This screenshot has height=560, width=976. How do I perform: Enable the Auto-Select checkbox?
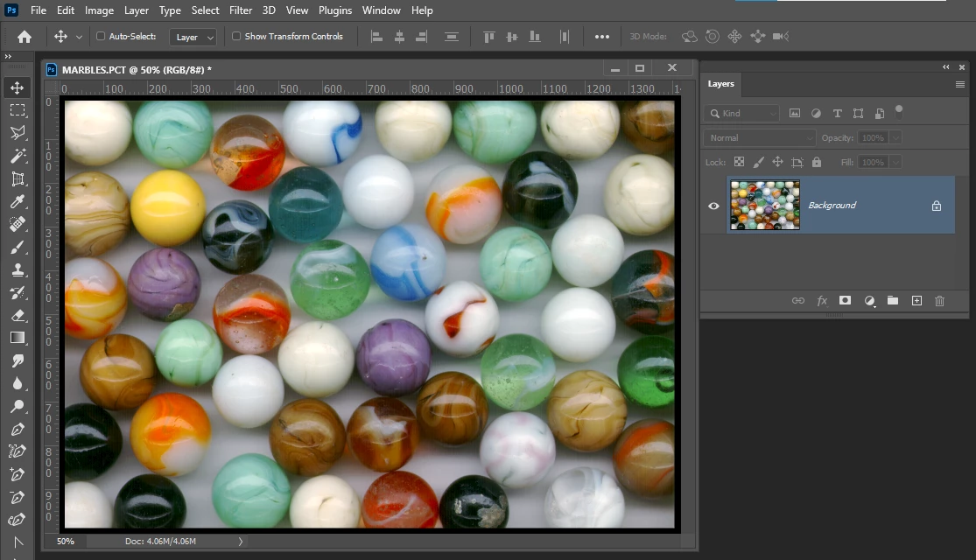[x=101, y=37]
